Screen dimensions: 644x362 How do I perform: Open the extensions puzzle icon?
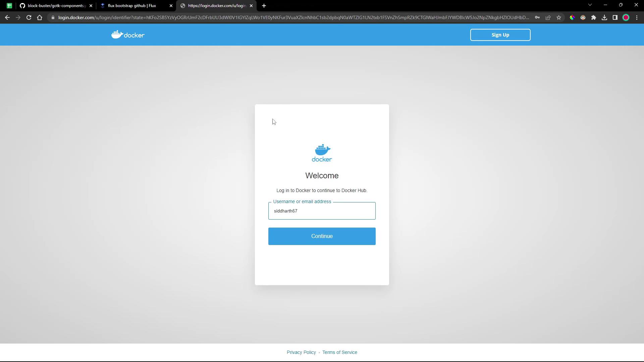click(594, 17)
